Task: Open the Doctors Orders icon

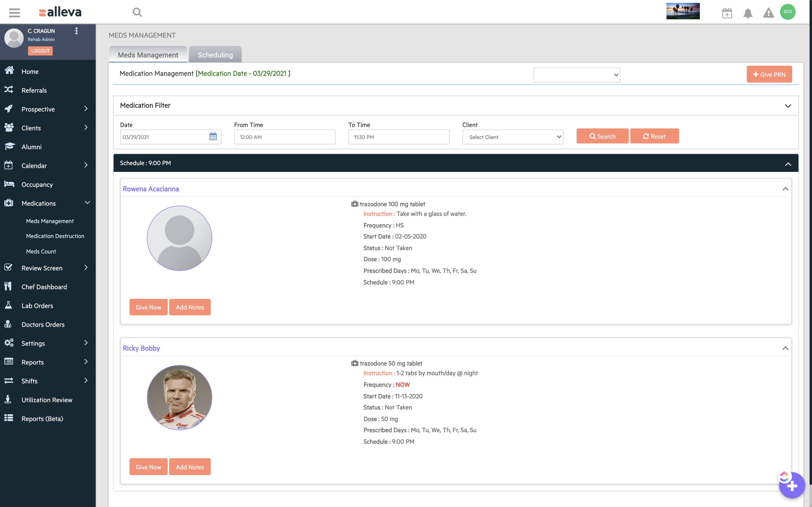Action: point(9,324)
